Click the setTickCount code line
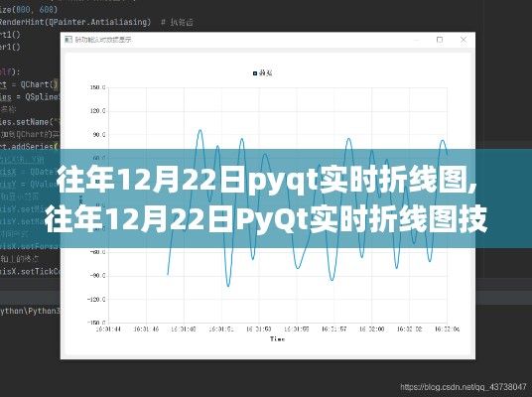 click(x=30, y=271)
